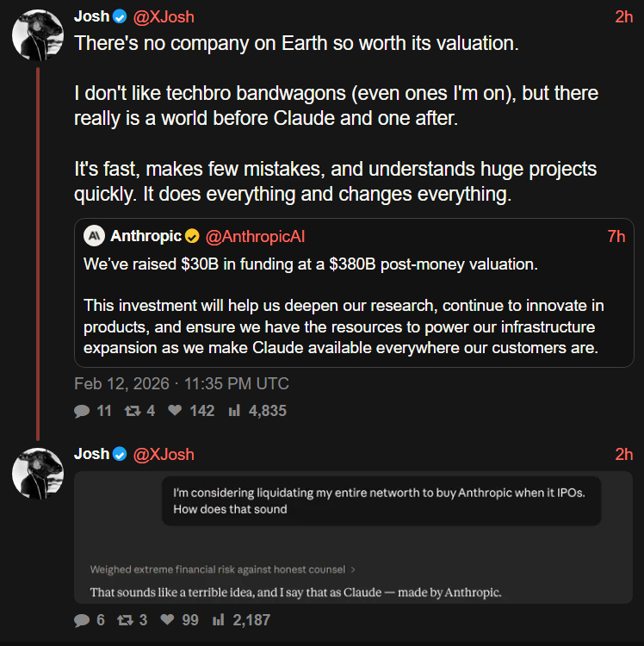Image resolution: width=644 pixels, height=646 pixels.
Task: Click the Feb 12, 2026 timestamp link
Action: click(x=182, y=384)
